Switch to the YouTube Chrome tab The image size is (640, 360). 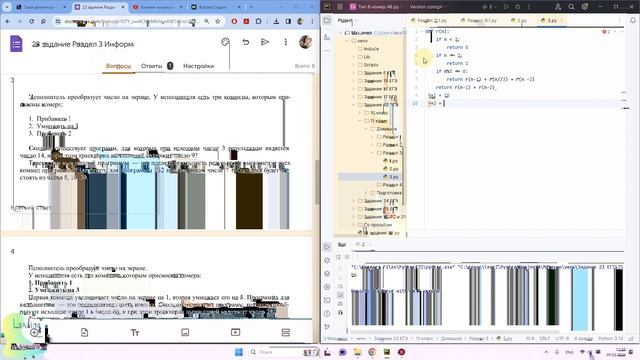(158, 7)
